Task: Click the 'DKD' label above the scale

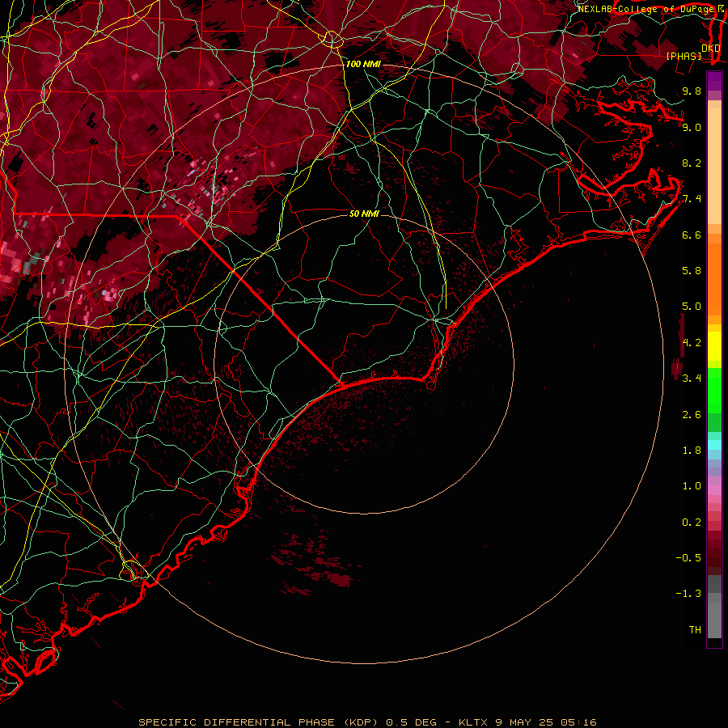Action: click(711, 48)
